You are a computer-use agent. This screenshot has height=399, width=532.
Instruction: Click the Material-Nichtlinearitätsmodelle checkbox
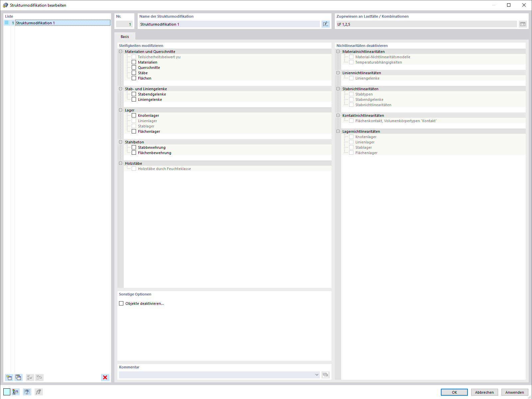coord(351,57)
